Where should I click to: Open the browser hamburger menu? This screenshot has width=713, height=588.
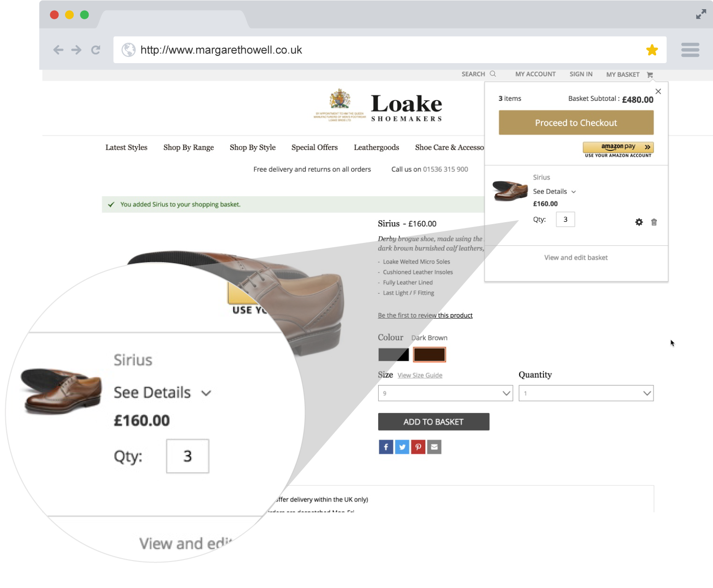(x=690, y=50)
